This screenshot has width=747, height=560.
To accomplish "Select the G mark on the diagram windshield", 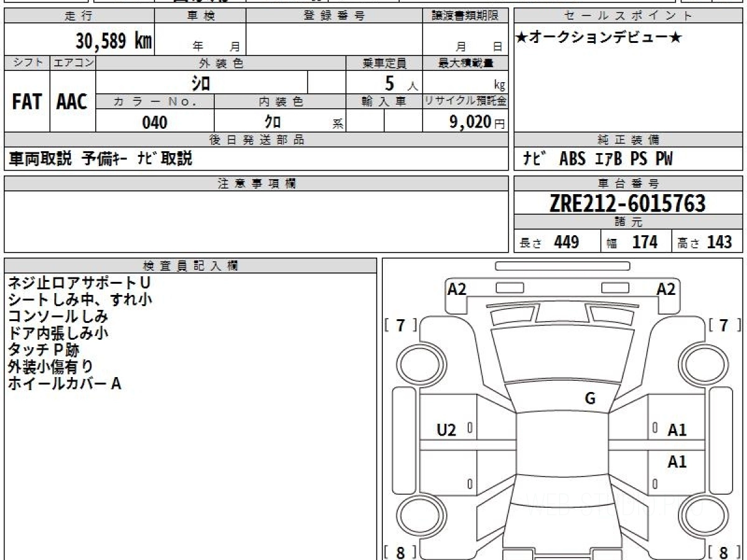I will 590,399.
